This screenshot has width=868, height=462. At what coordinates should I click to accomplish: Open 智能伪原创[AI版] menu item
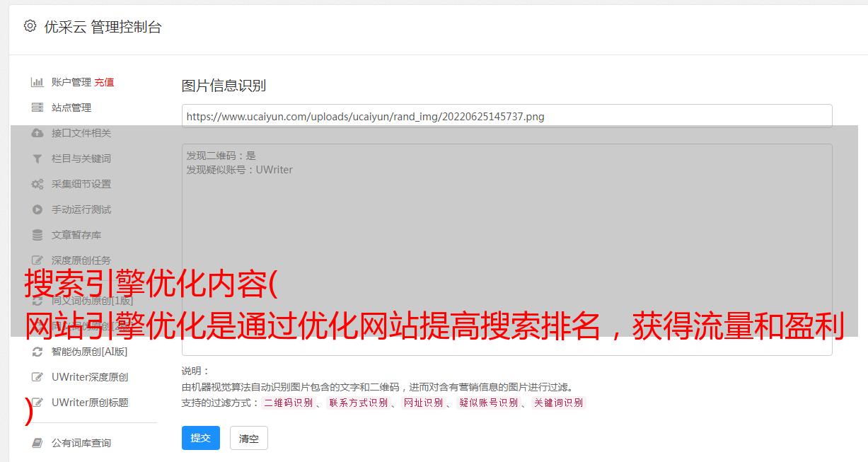90,352
